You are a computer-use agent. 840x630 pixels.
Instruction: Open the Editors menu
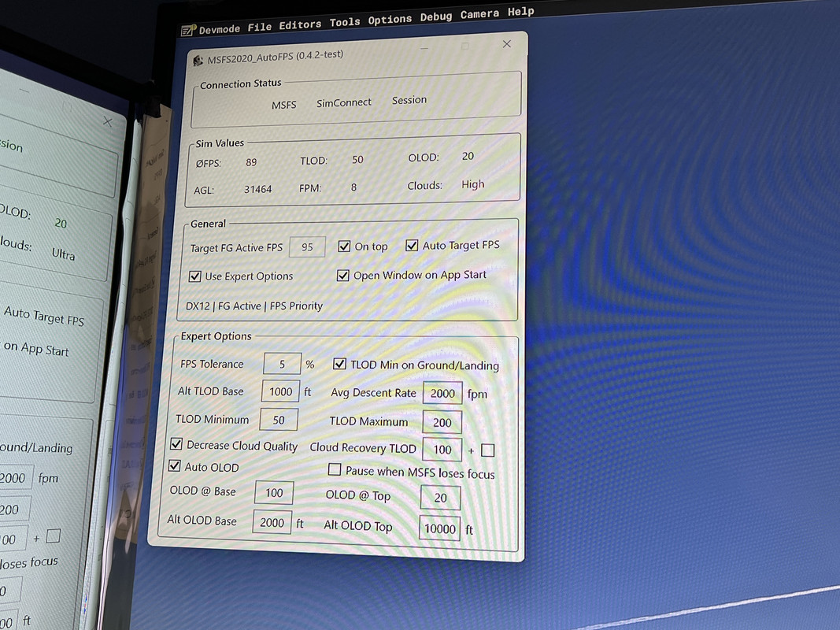300,24
